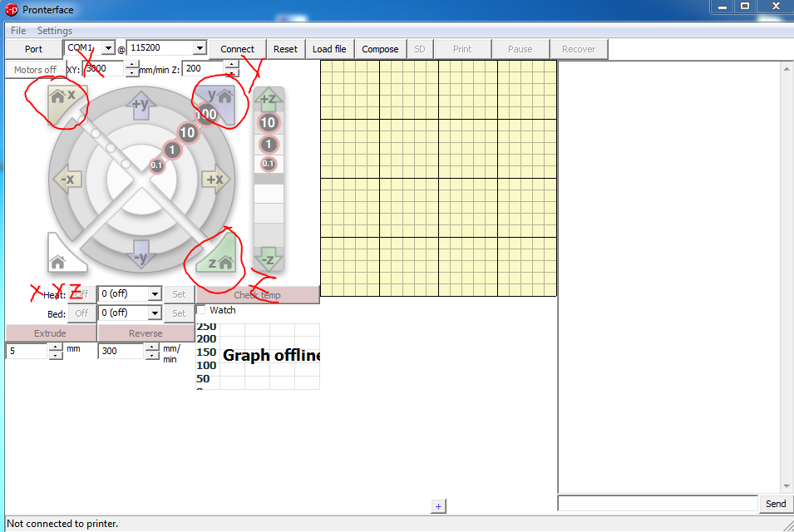Image resolution: width=794 pixels, height=532 pixels.
Task: Click the Connect button
Action: click(237, 49)
